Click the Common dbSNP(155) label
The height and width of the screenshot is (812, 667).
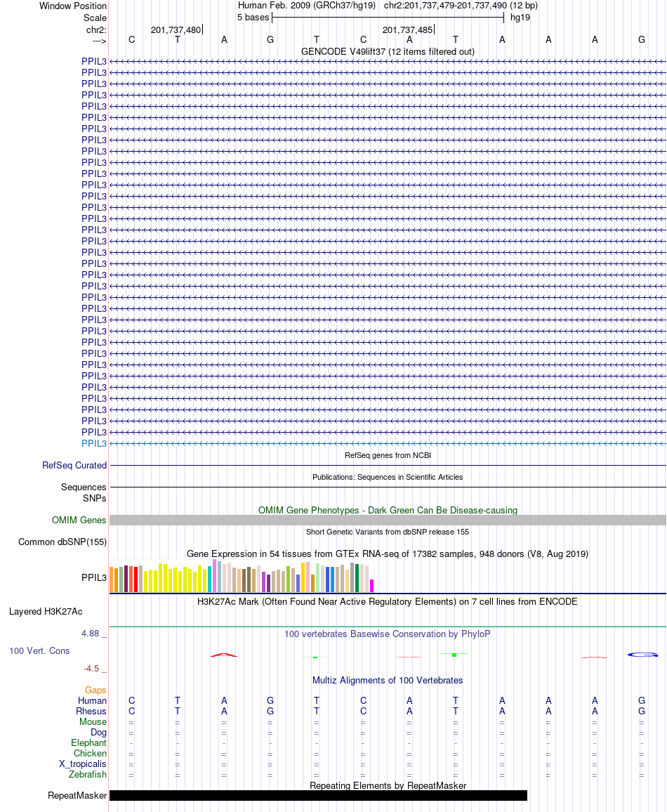62,542
